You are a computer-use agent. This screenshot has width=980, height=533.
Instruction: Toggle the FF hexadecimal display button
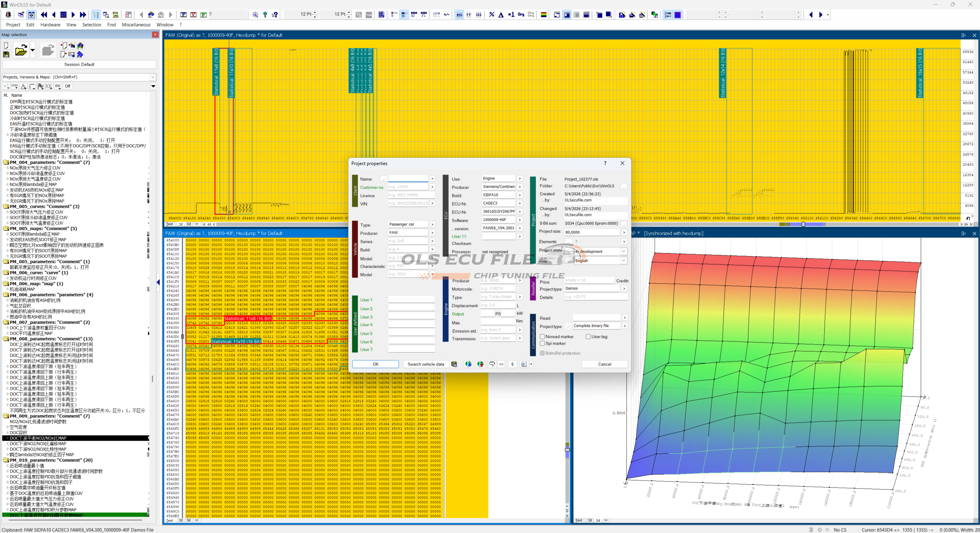[x=469, y=15]
